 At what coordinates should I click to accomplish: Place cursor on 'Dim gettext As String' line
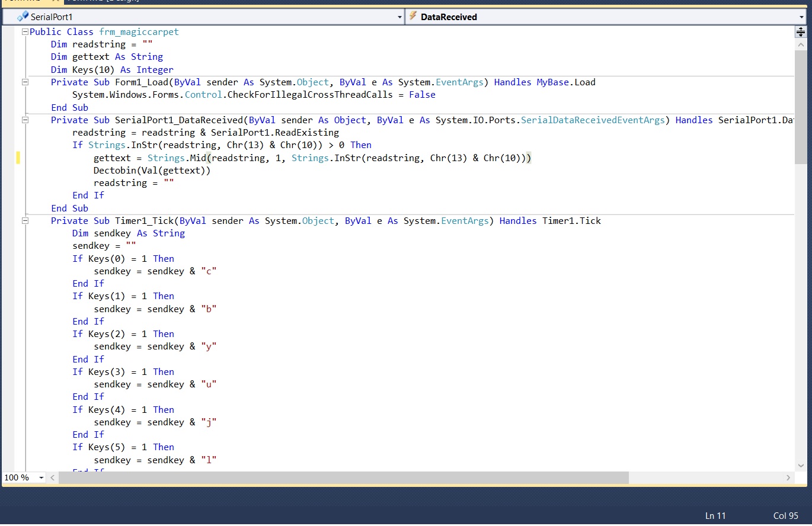[107, 57]
